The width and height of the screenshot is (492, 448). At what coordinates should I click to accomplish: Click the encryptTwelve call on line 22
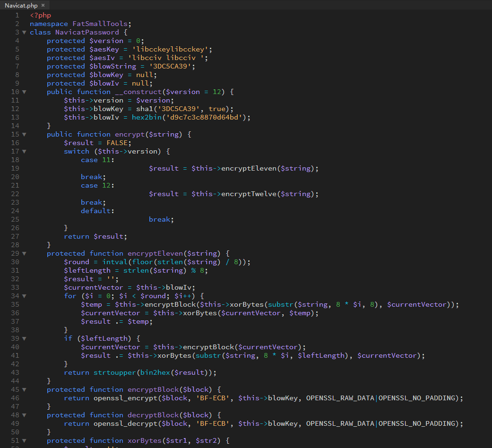click(x=249, y=194)
